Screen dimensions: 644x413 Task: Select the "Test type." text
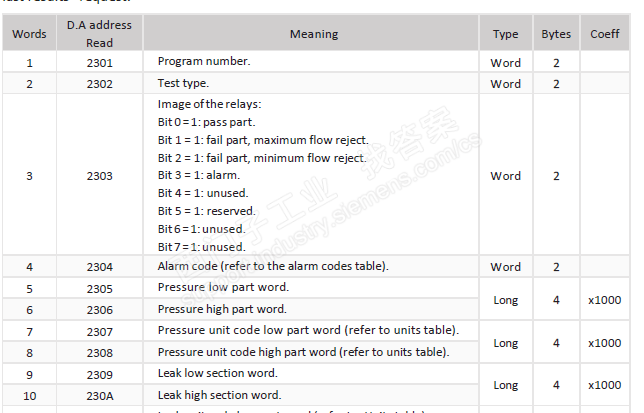pos(184,84)
